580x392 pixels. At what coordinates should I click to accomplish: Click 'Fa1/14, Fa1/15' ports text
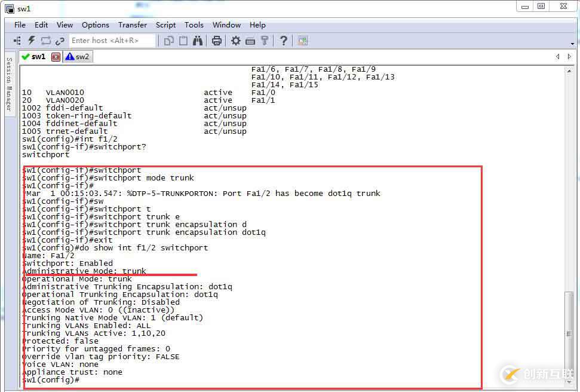point(285,85)
